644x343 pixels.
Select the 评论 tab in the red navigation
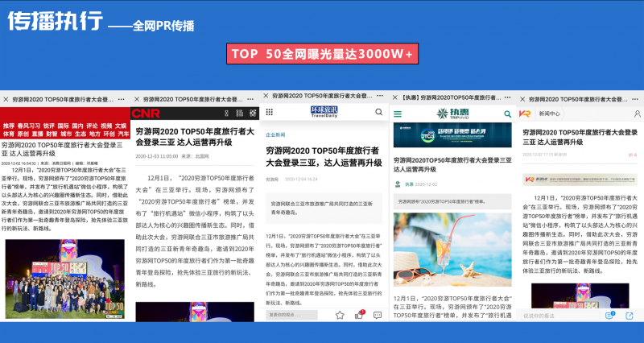92,126
